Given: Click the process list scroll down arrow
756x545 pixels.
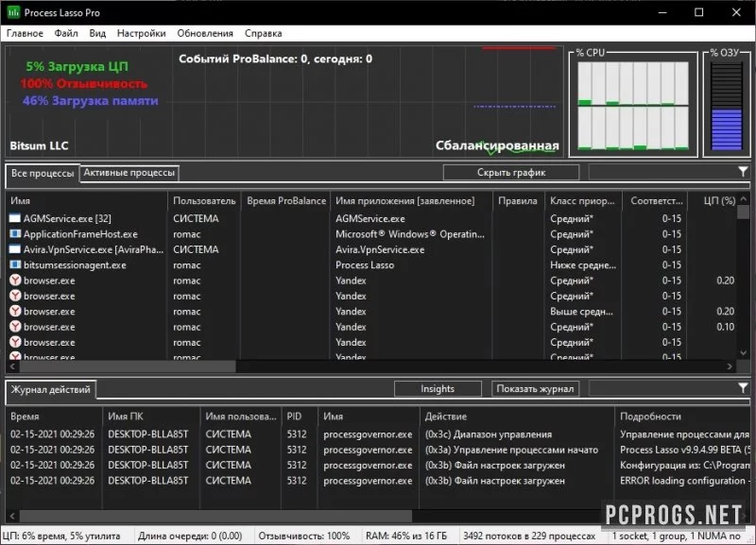Looking at the screenshot, I should coord(744,353).
